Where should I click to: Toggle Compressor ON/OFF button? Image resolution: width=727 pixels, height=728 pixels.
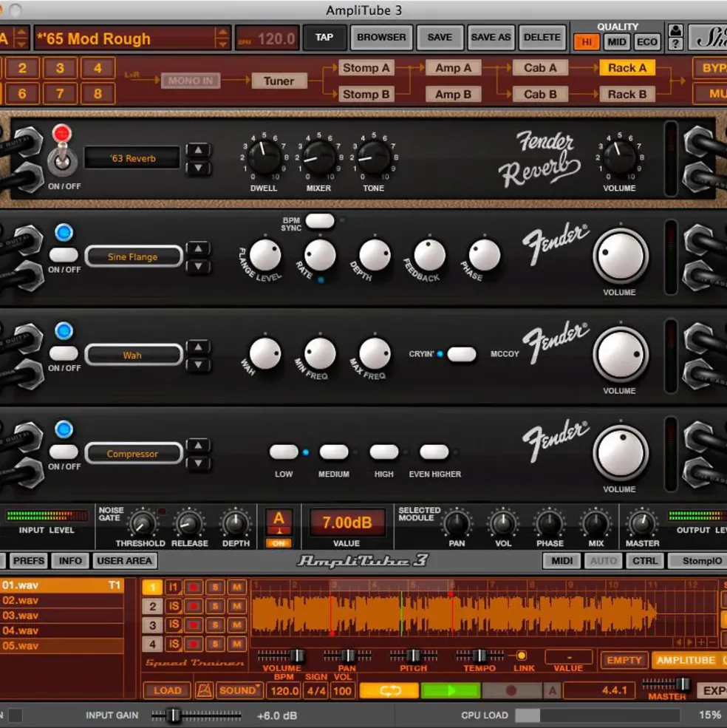(64, 452)
